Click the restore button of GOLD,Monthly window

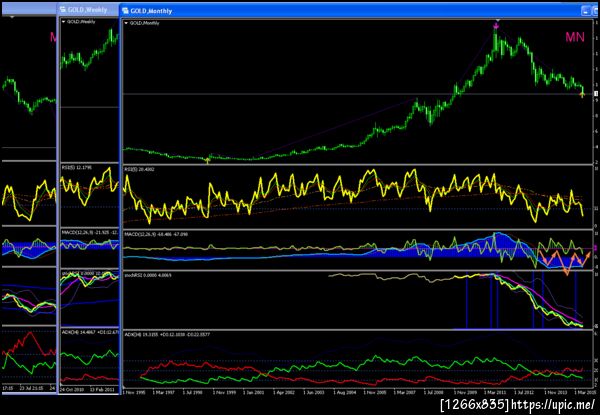(x=595, y=11)
